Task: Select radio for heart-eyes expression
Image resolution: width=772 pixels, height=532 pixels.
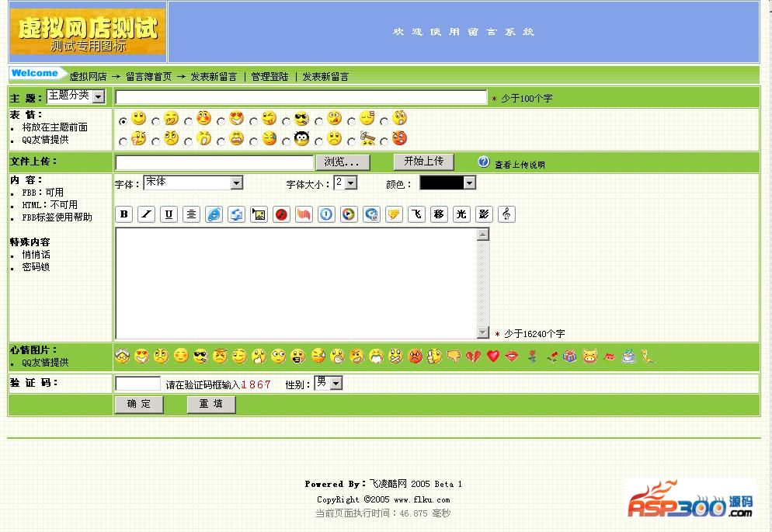Action: tap(221, 120)
